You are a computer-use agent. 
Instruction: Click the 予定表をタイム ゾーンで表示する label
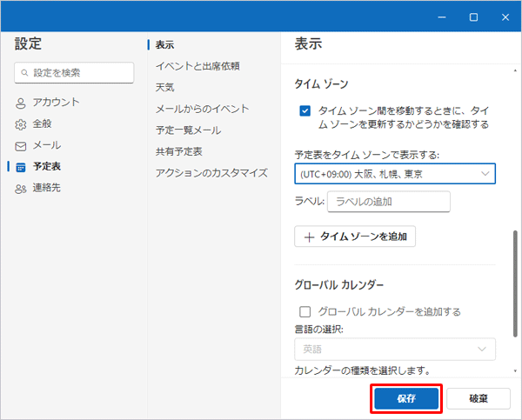tap(367, 155)
